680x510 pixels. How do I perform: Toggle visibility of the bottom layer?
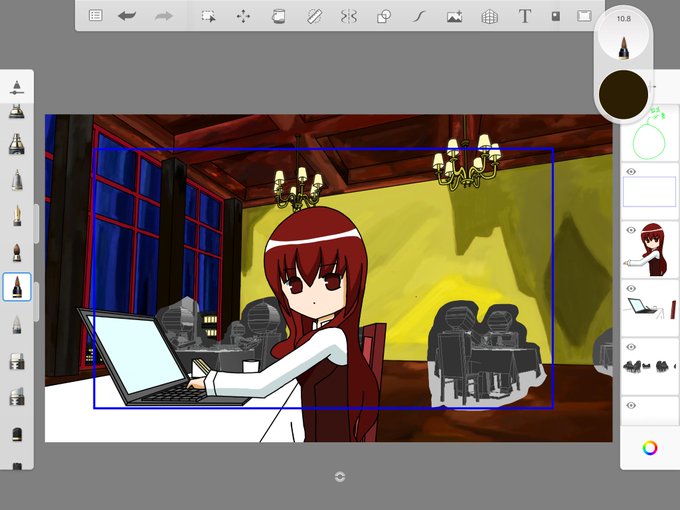coord(631,405)
